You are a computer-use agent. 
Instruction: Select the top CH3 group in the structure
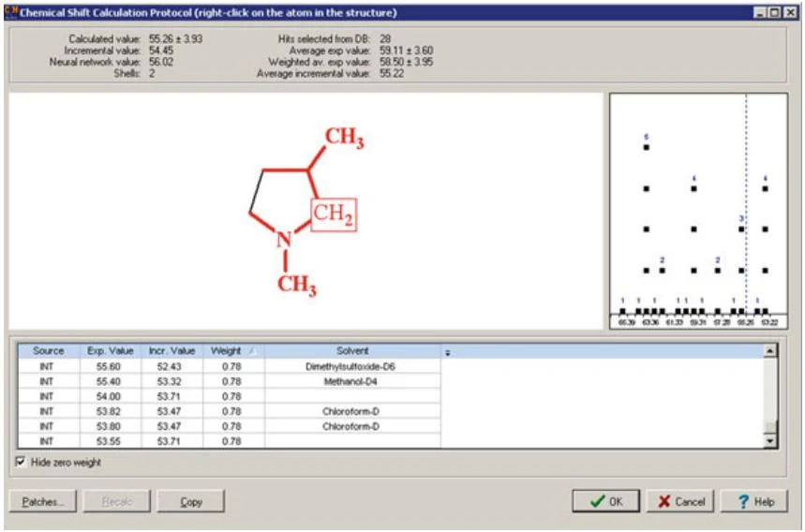point(345,137)
